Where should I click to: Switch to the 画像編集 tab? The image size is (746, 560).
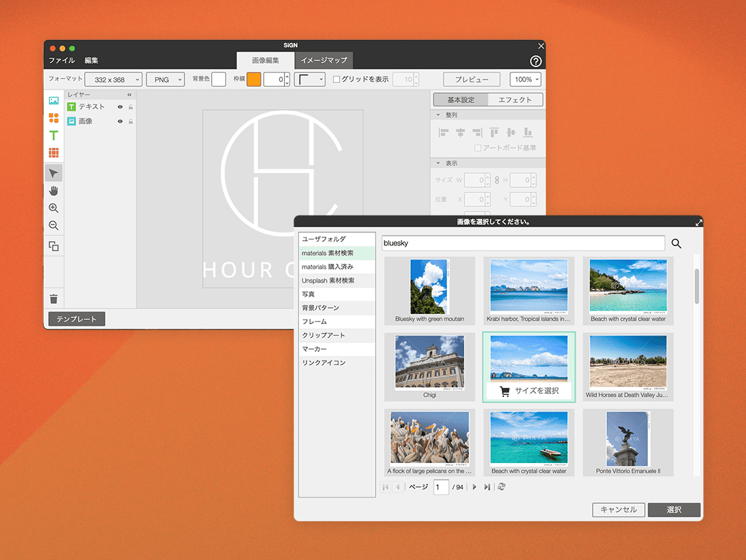(265, 60)
